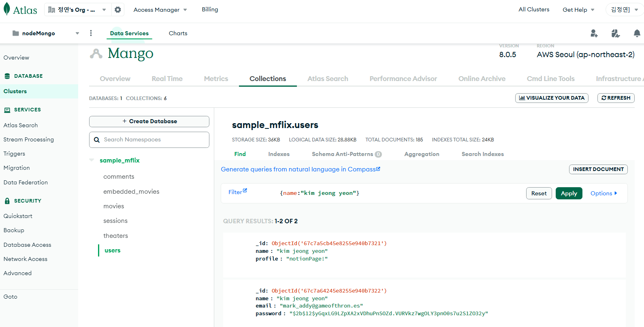Click the Compass external link icon

378,169
